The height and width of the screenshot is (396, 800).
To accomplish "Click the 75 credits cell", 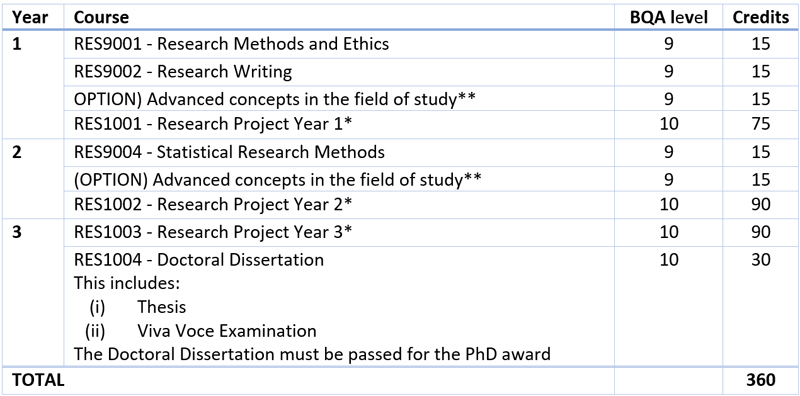I will coord(761,124).
